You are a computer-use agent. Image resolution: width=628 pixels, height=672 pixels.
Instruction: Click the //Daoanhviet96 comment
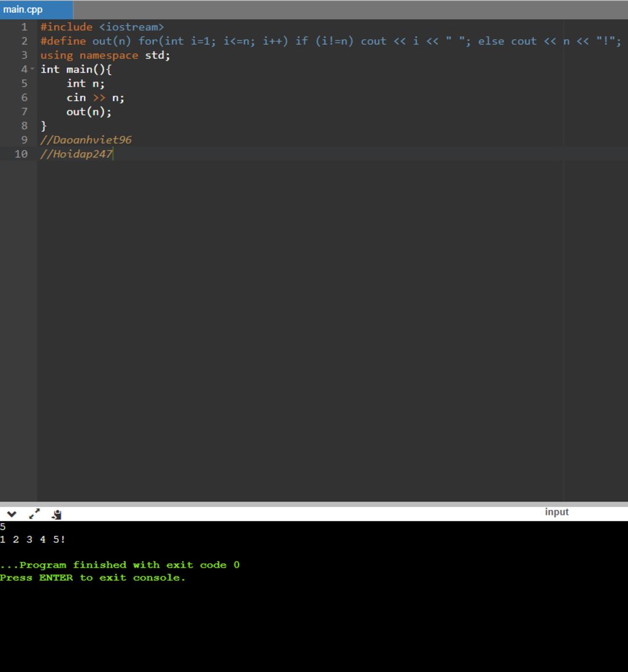coord(86,140)
